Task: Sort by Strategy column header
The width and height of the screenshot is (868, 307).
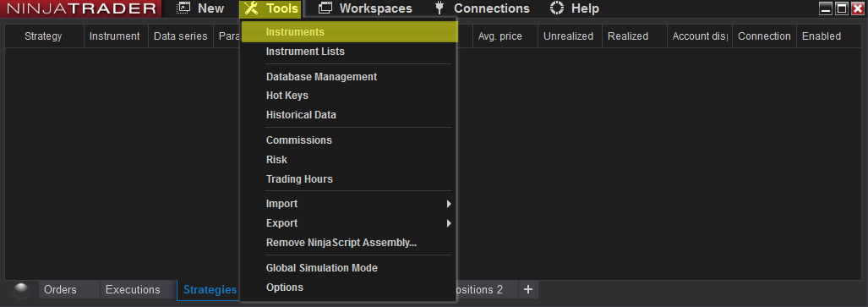Action: [x=44, y=36]
